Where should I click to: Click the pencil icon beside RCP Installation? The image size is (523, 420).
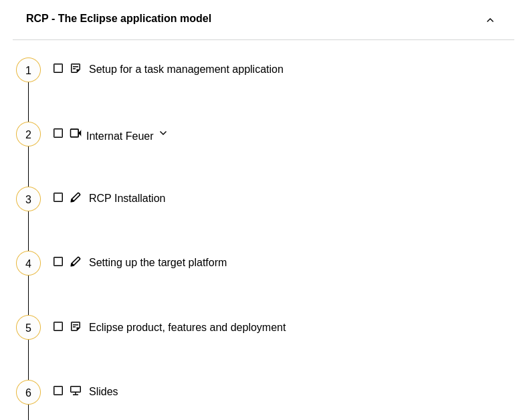click(76, 197)
